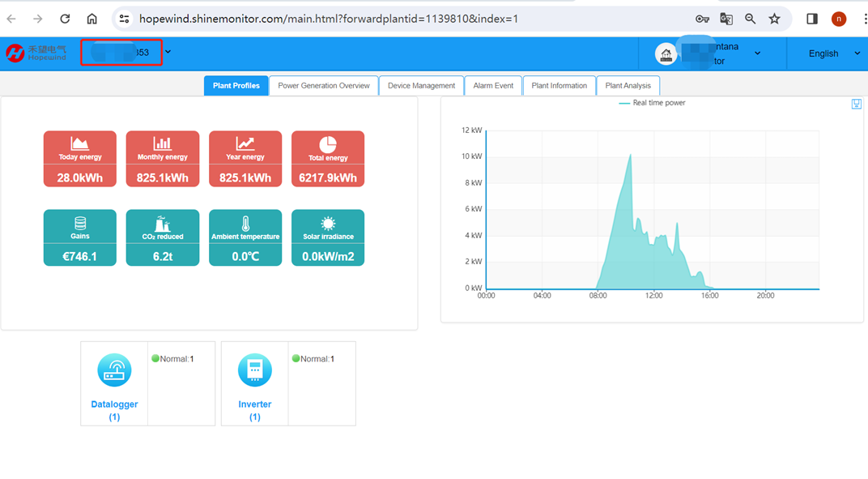Open the Device Management tab
The width and height of the screenshot is (868, 479).
coord(421,86)
